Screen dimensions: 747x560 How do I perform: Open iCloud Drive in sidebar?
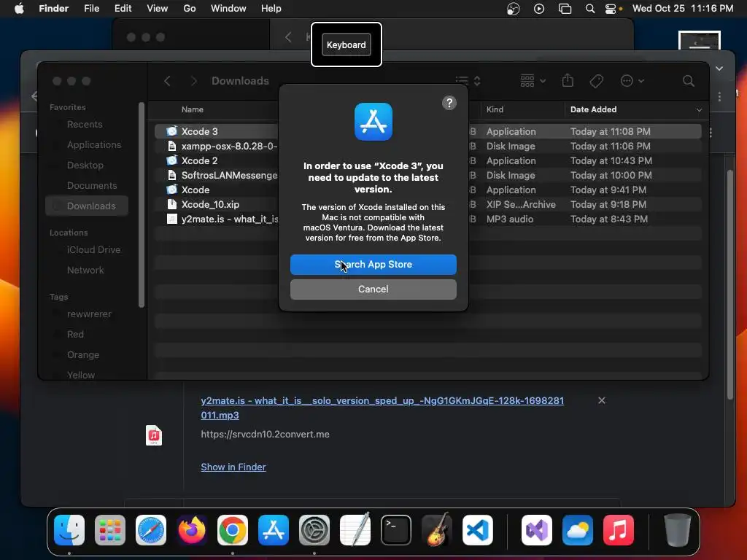(x=93, y=249)
